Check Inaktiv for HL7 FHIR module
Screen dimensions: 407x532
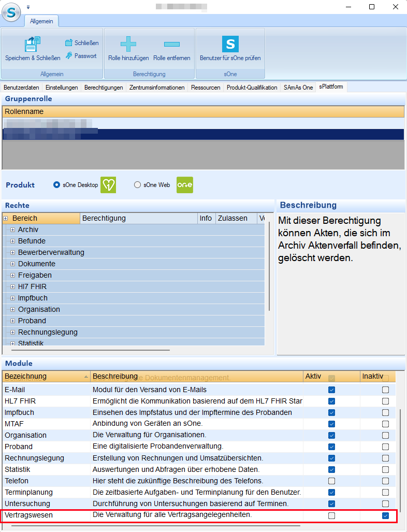coord(385,401)
